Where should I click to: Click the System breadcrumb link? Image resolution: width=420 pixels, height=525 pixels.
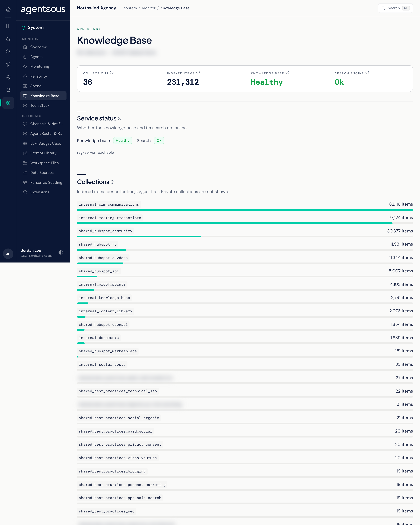click(x=130, y=8)
